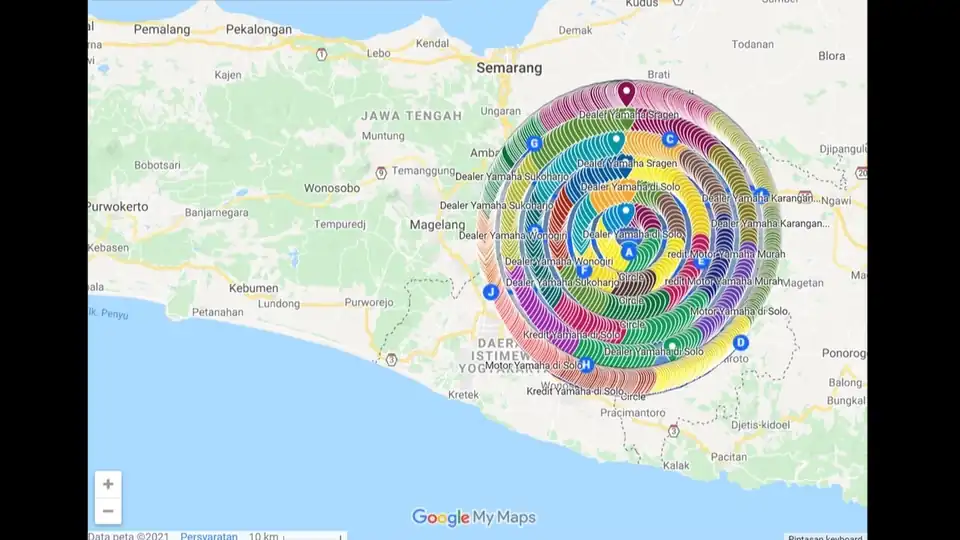Image resolution: width=960 pixels, height=540 pixels.
Task: Click marker C on the map
Action: coord(669,139)
